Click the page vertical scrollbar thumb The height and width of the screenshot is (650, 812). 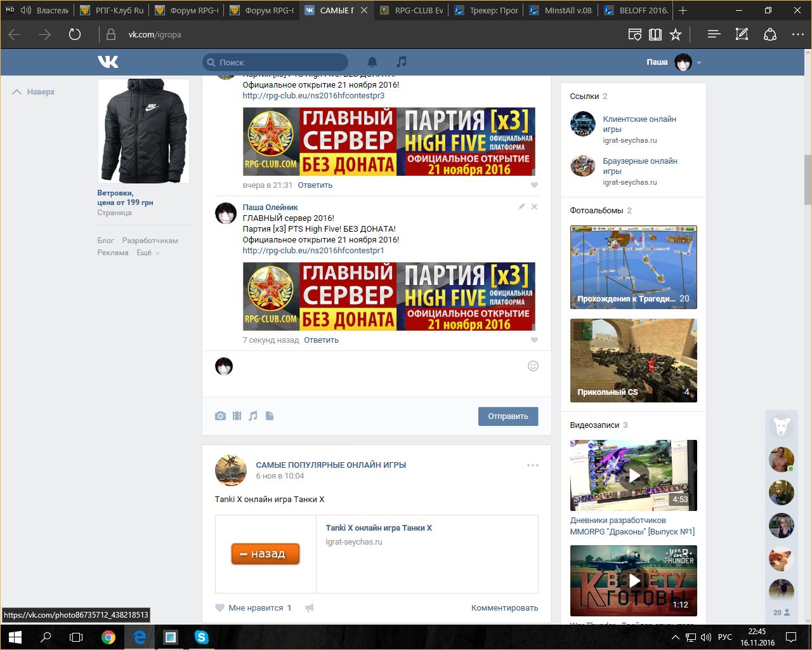808,180
